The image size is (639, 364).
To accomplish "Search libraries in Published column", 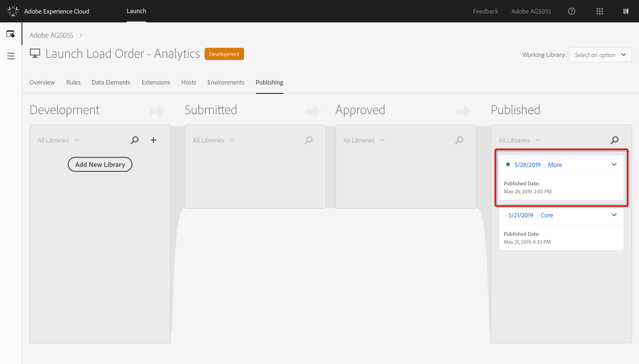I will [x=614, y=140].
